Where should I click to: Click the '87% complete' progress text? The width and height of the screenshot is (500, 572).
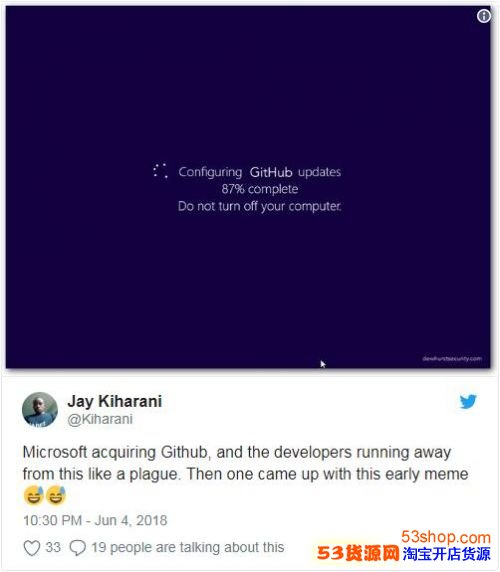(x=260, y=189)
